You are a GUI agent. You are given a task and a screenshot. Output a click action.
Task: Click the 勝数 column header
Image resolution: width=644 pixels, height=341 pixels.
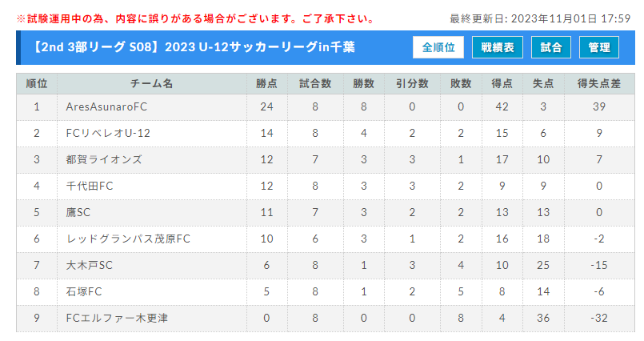363,84
